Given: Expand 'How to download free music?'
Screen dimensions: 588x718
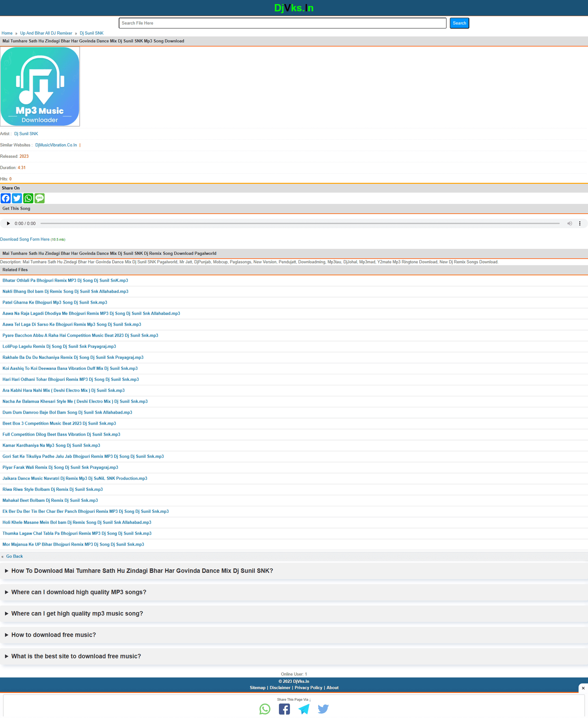Looking at the screenshot, I should pyautogui.click(x=53, y=635).
